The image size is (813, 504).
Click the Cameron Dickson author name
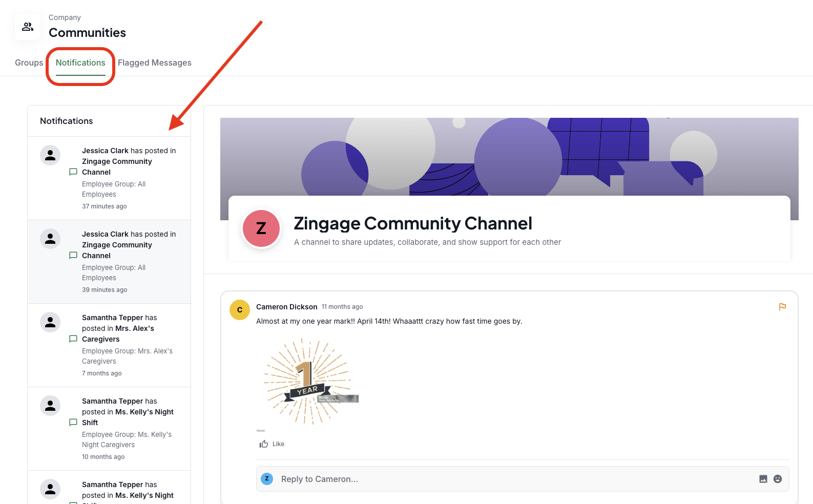pos(287,307)
